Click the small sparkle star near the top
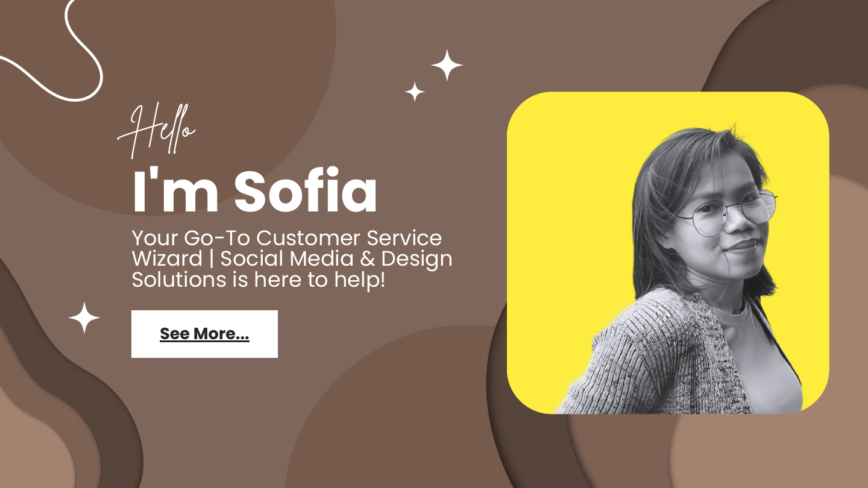 415,92
